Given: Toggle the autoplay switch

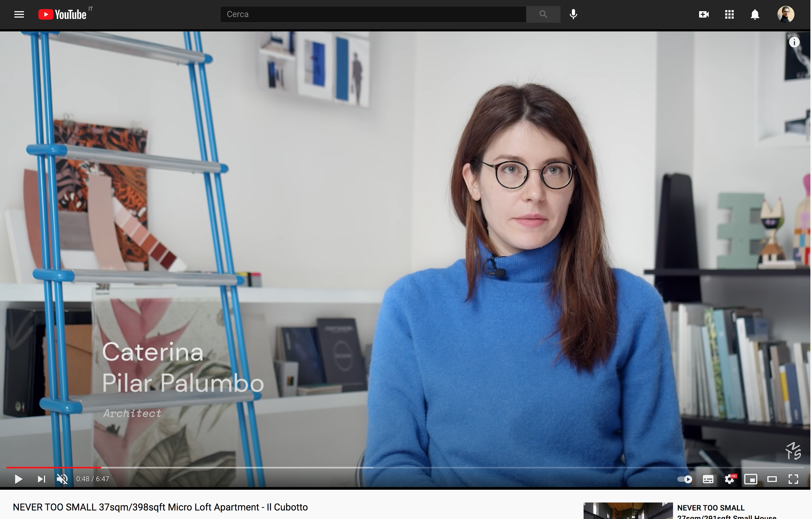Looking at the screenshot, I should click(x=685, y=479).
